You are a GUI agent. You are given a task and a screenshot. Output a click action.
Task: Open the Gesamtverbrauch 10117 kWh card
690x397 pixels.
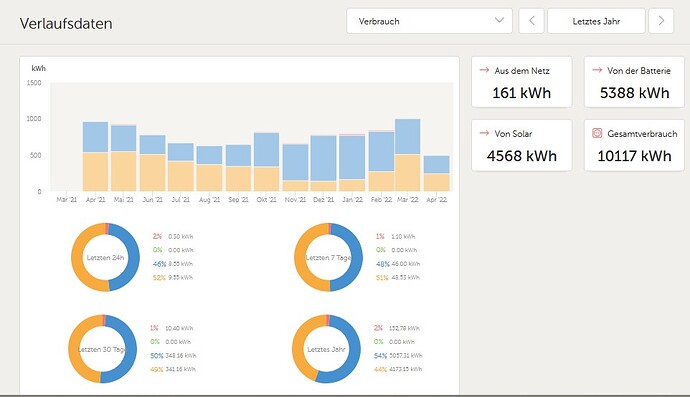tap(634, 145)
